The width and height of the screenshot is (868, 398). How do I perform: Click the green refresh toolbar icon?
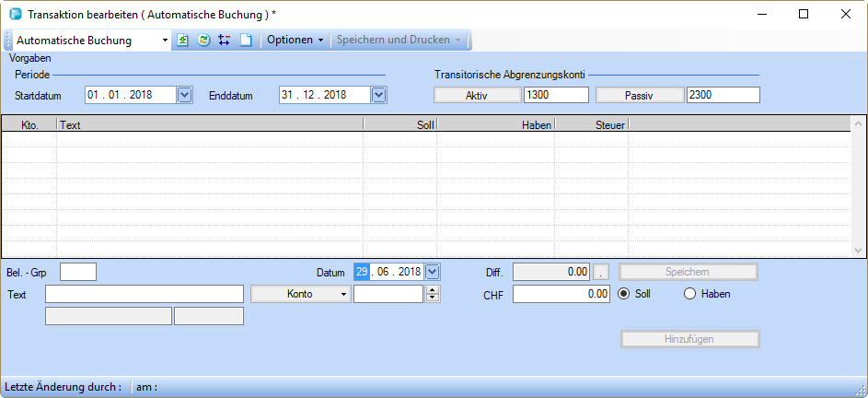point(203,41)
